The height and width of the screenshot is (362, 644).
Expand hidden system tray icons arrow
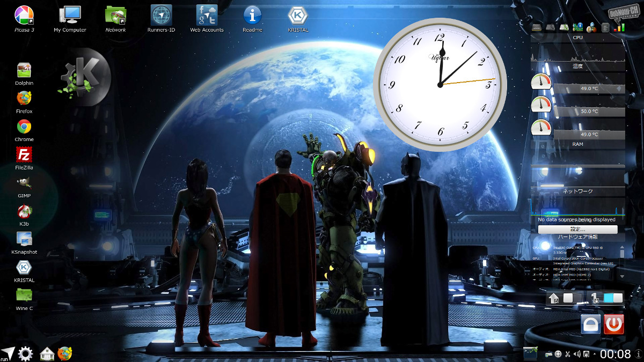tap(595, 354)
